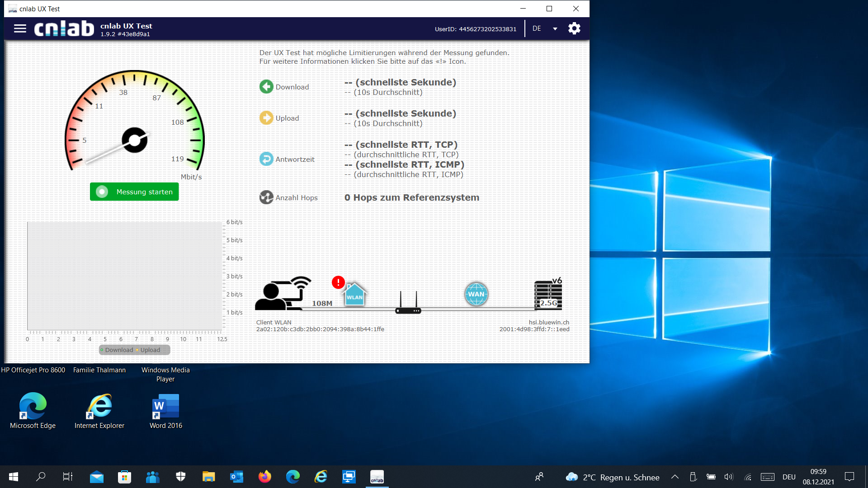
Task: Show hidden system tray icons
Action: click(x=675, y=477)
